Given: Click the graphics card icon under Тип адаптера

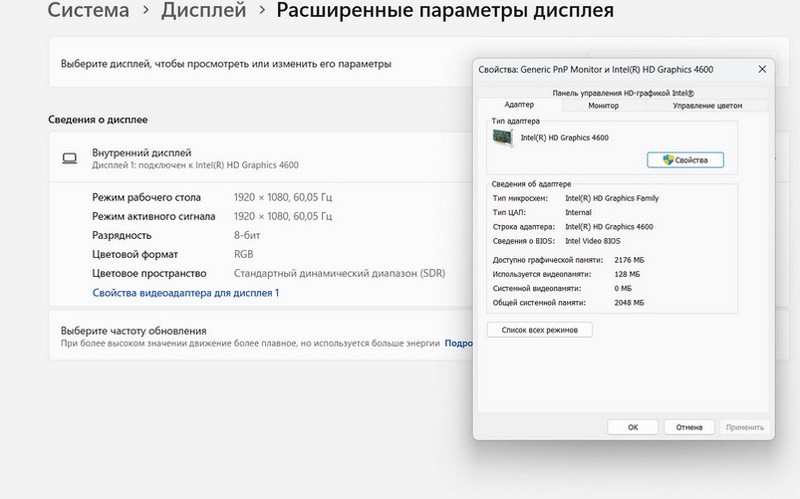Looking at the screenshot, I should 505,138.
